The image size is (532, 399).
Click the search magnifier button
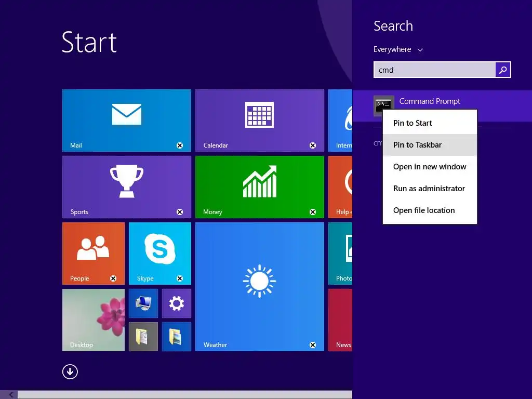(503, 70)
